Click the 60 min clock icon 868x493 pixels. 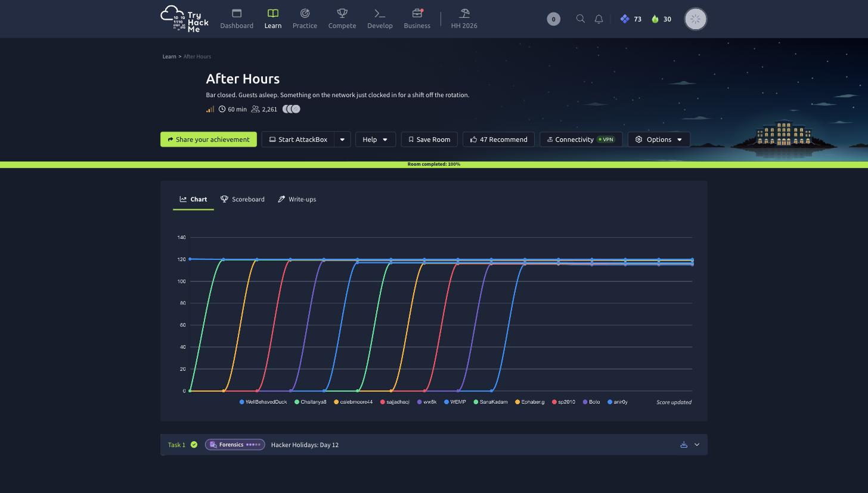point(222,109)
